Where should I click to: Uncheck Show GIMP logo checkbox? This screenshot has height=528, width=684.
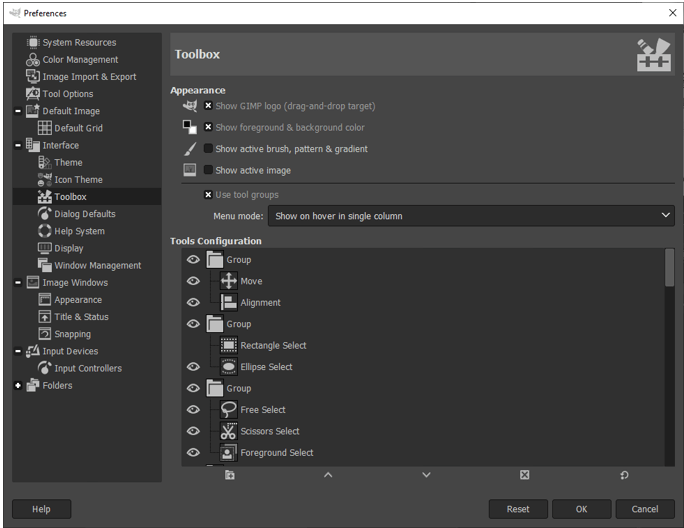coord(209,106)
